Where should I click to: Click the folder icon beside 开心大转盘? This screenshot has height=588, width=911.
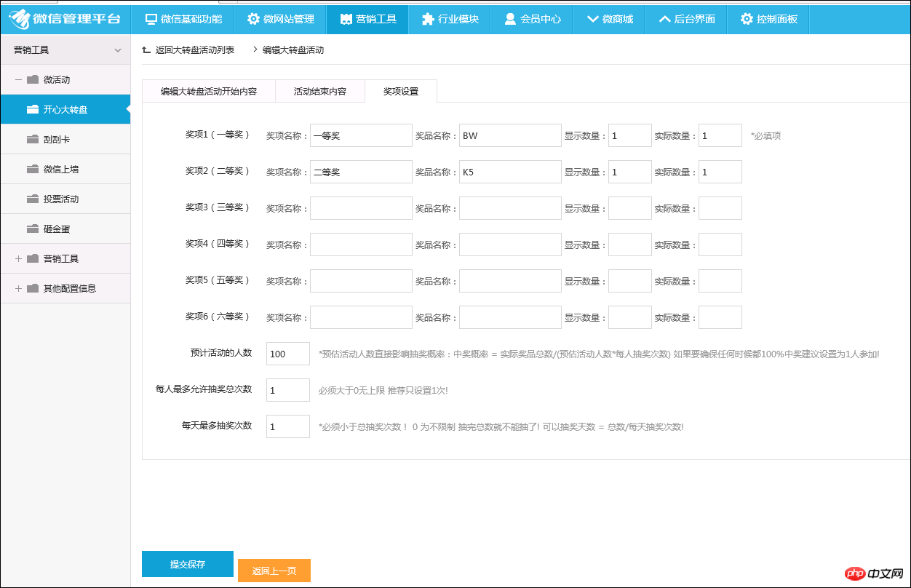(32, 109)
